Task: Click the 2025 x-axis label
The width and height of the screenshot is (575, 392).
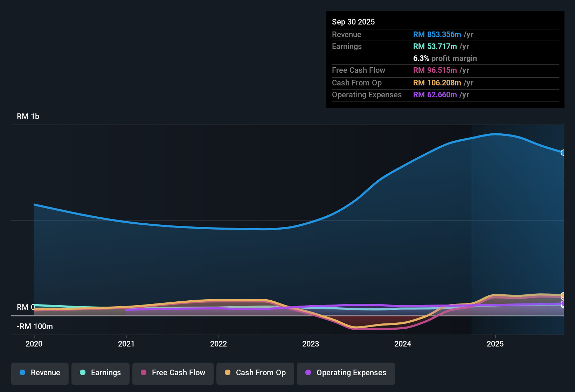Action: pyautogui.click(x=495, y=344)
